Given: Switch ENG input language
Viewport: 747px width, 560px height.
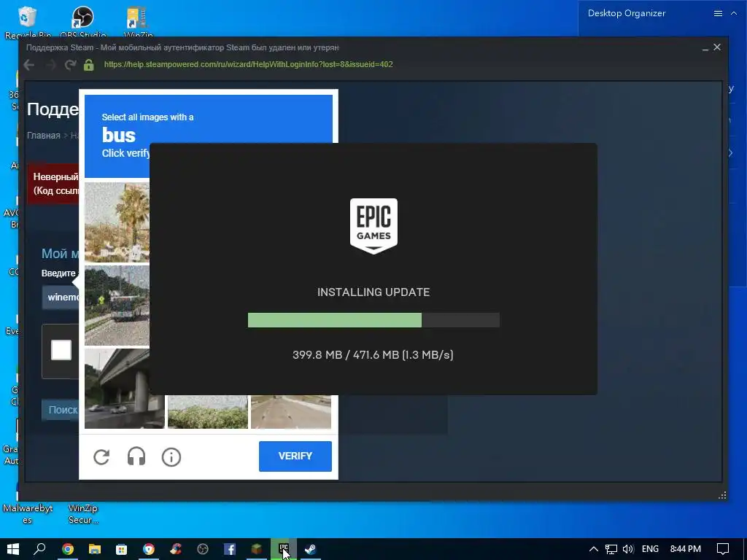Looking at the screenshot, I should pos(650,549).
